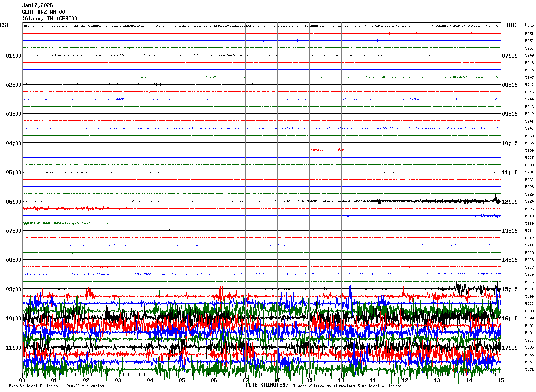This screenshot has height=392, width=536.
Task: Select the "04:00" CST time label
Action: pos(14,143)
